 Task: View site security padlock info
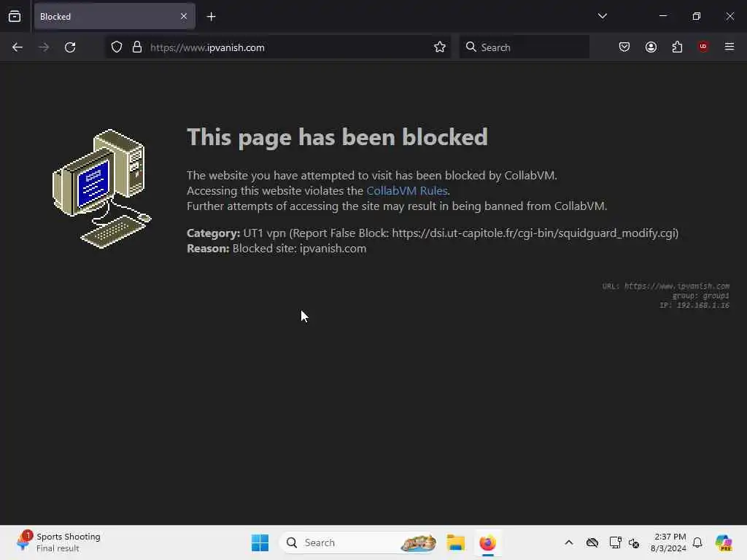tap(137, 47)
